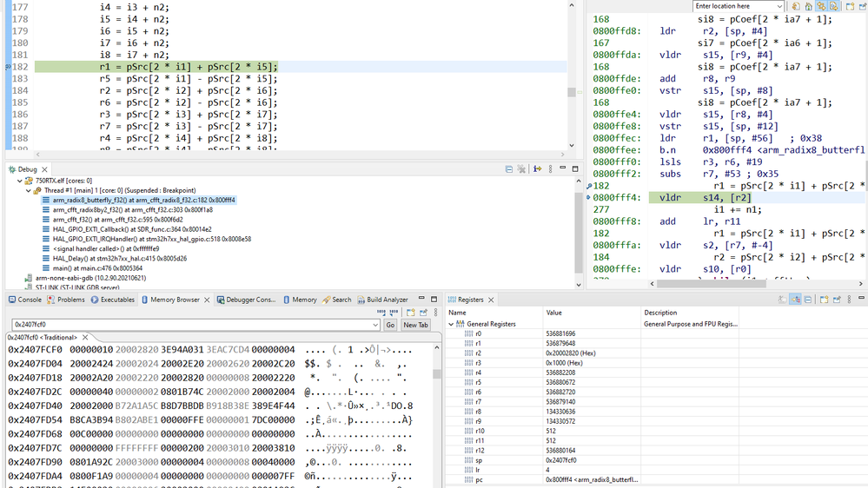Click the disassembly horizontal scrollbar thumb
This screenshot has width=868, height=488.
712,284
